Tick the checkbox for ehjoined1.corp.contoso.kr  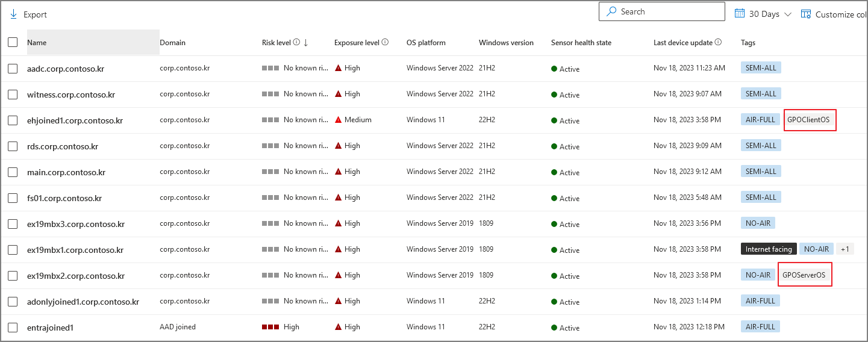click(x=13, y=120)
